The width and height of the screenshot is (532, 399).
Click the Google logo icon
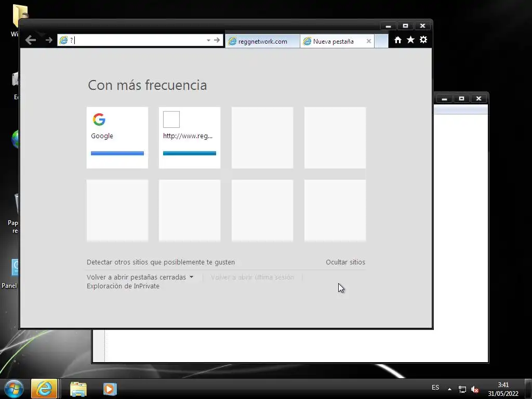point(99,119)
